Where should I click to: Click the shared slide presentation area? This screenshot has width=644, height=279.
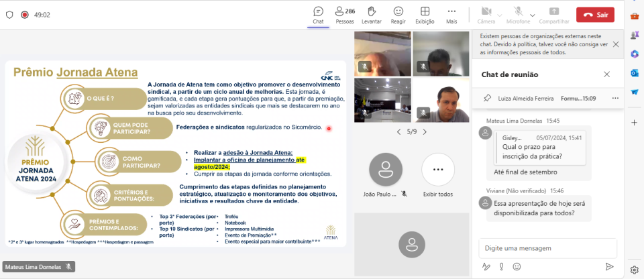(176, 154)
